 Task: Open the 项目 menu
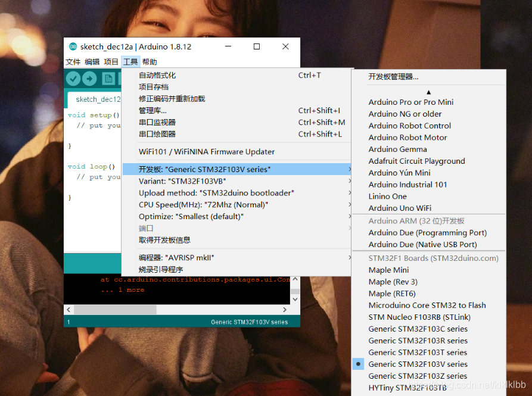tap(111, 62)
